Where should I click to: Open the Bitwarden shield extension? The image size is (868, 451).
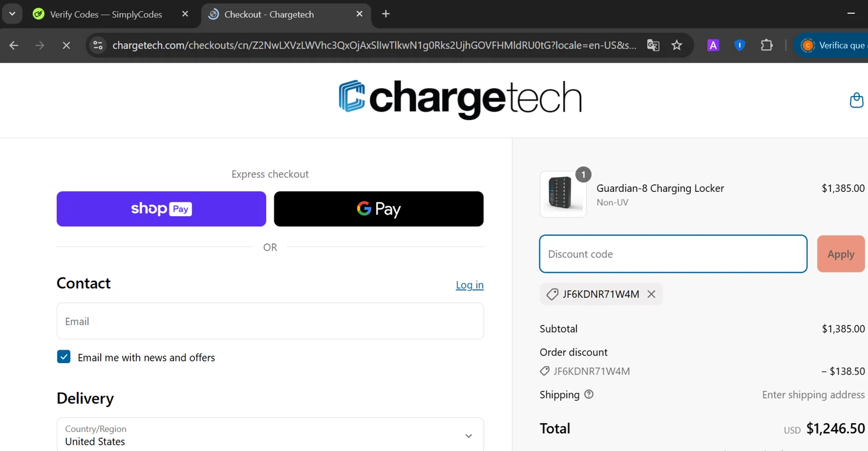click(740, 45)
